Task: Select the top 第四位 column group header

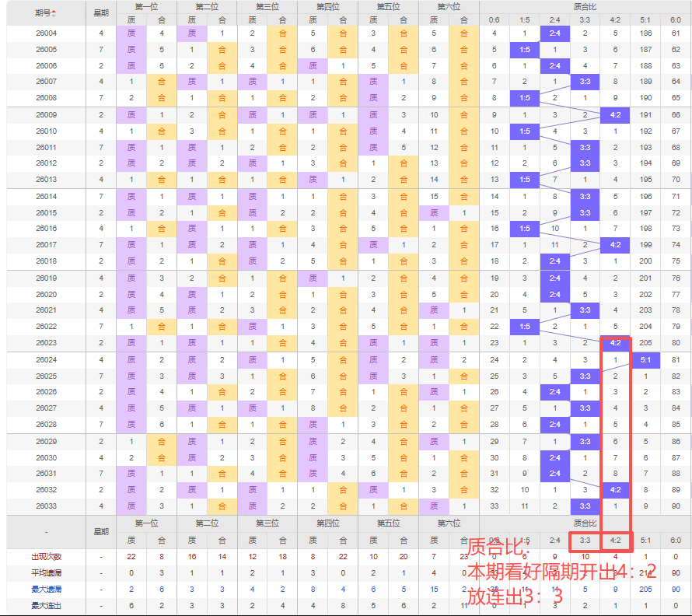Action: [x=328, y=7]
